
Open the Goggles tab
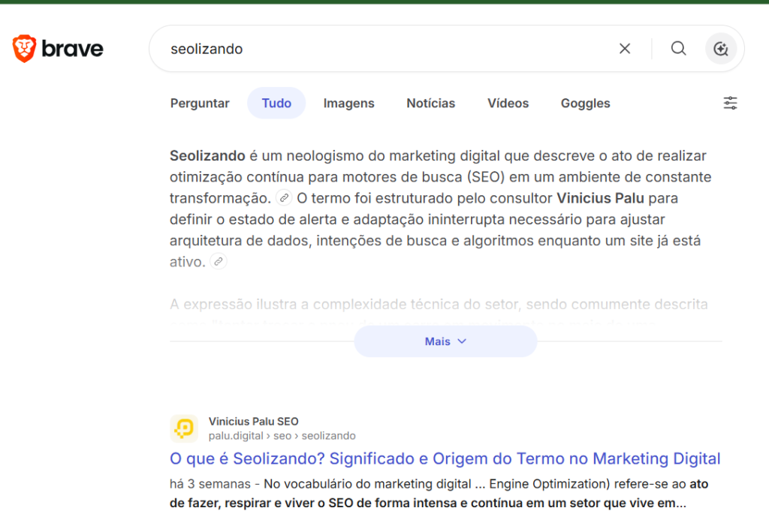click(x=585, y=104)
